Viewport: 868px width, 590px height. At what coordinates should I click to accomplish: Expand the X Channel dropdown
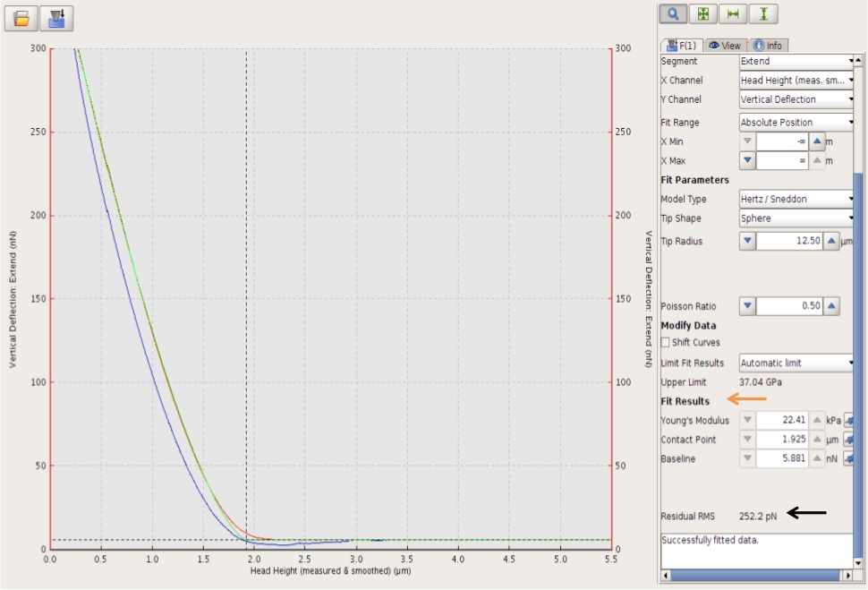(796, 81)
